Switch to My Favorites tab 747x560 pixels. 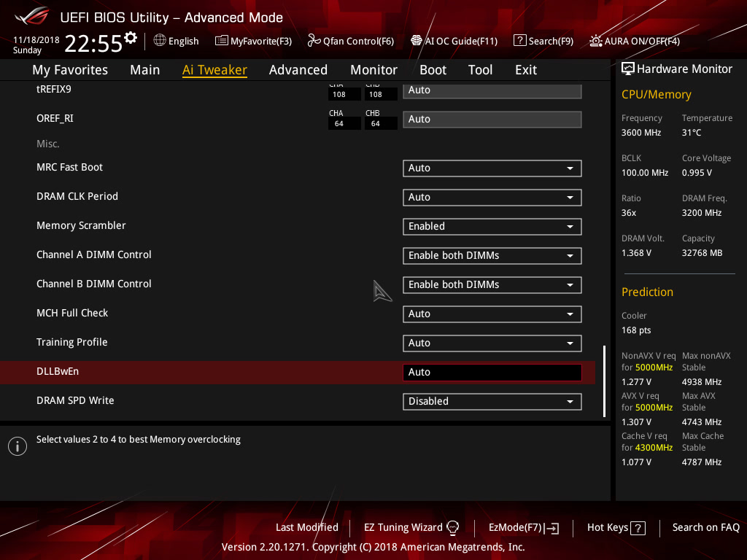click(x=70, y=70)
